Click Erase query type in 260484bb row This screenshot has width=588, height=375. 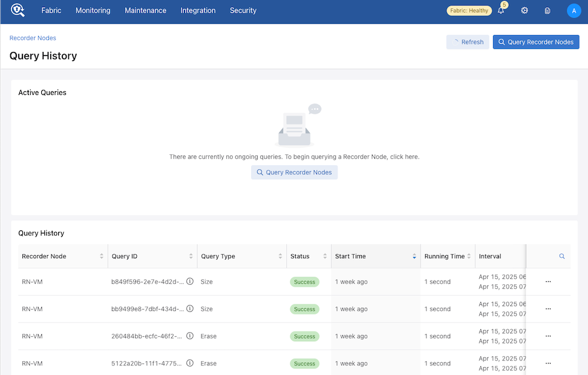coord(209,336)
